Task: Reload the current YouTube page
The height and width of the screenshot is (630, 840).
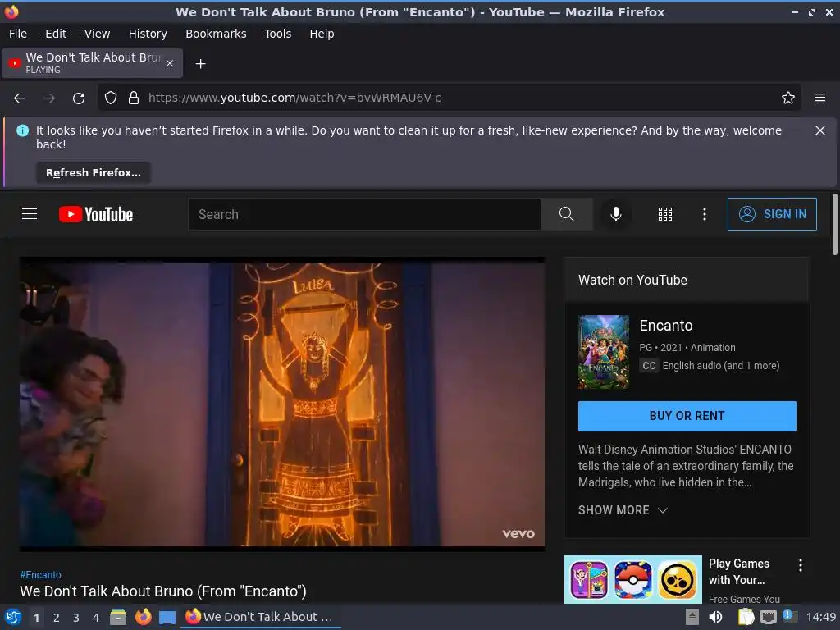Action: tap(79, 98)
